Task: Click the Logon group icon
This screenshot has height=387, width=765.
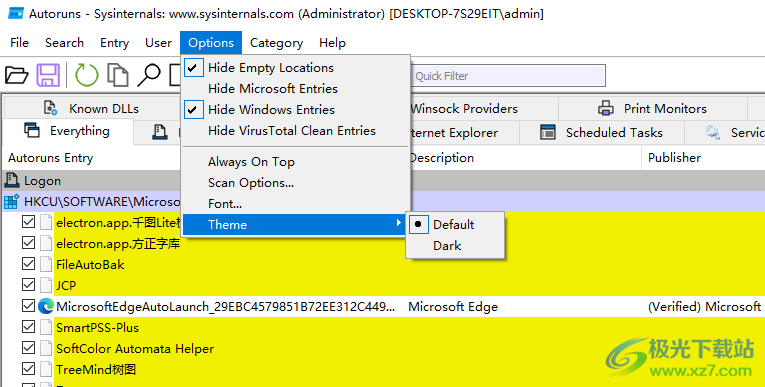Action: click(x=12, y=181)
